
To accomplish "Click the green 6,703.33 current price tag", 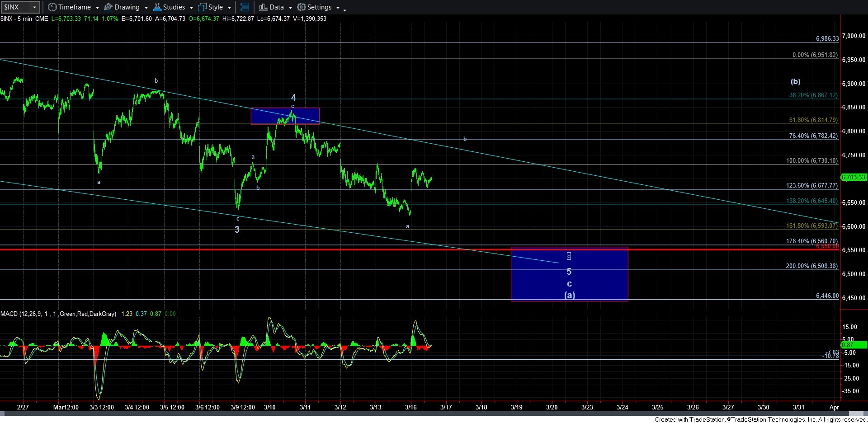I will (853, 177).
